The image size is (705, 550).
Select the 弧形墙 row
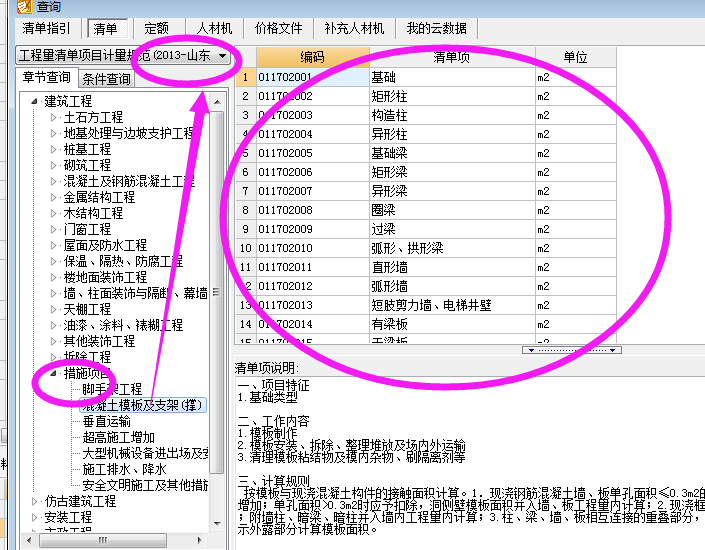[x=426, y=286]
